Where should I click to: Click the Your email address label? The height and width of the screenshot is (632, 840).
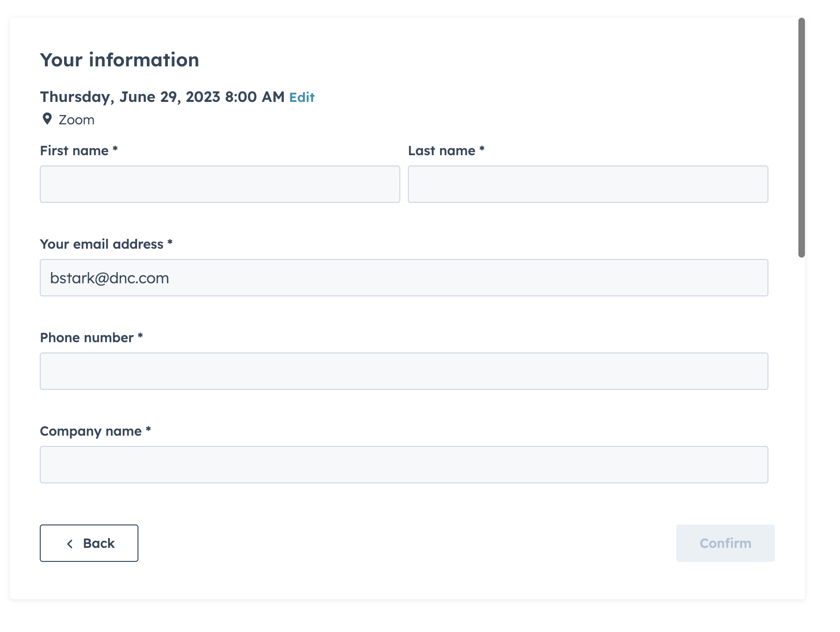(x=106, y=244)
